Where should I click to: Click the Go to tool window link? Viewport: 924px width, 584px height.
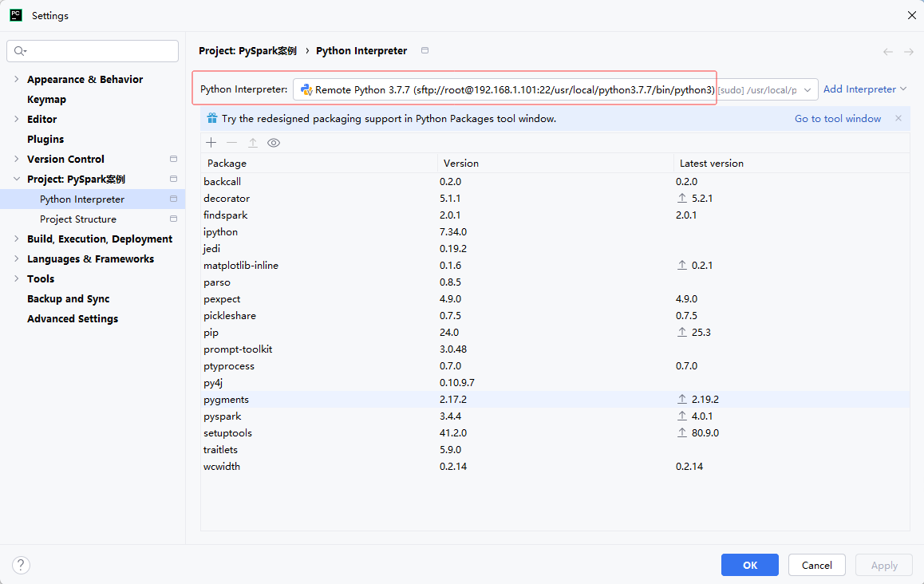[x=837, y=118]
